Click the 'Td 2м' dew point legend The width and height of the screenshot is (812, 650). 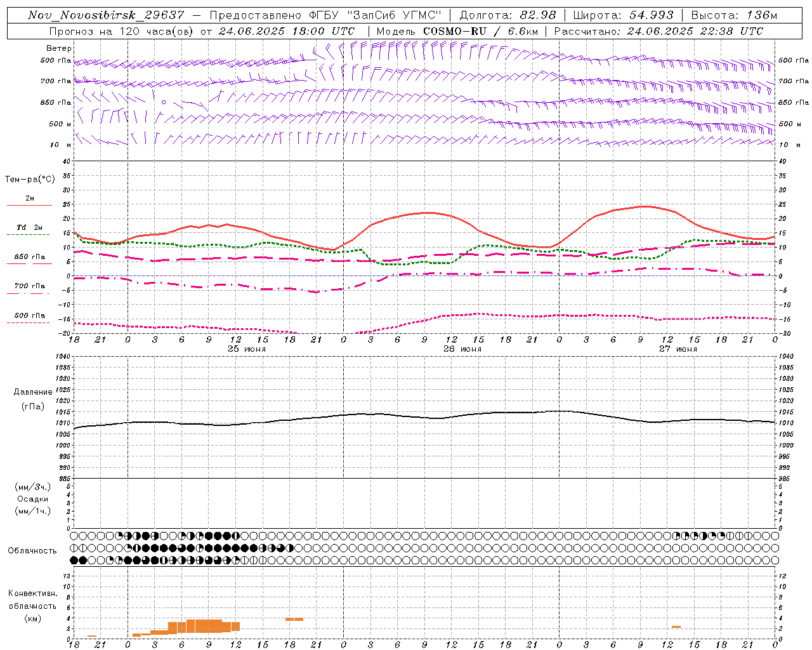click(x=30, y=227)
